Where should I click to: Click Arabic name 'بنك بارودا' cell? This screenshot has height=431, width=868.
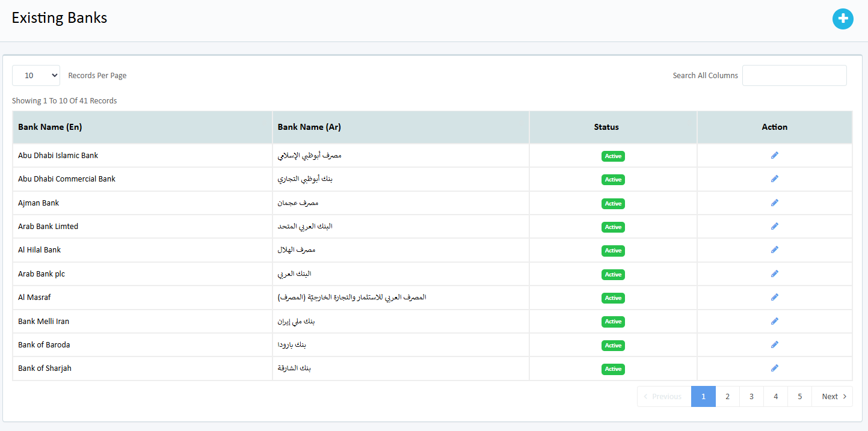[401, 345]
